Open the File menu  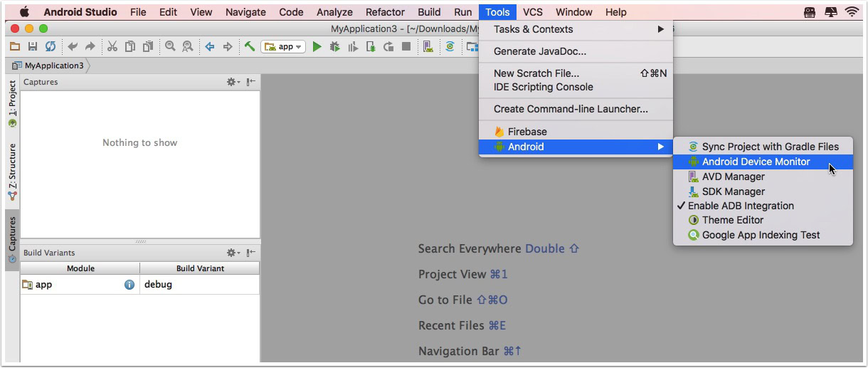pos(138,12)
